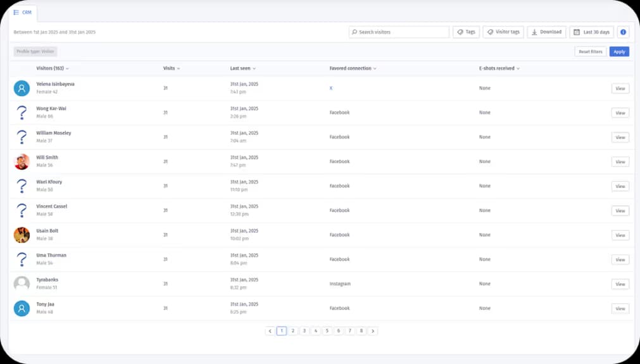Sort by Last seen column

pyautogui.click(x=242, y=68)
